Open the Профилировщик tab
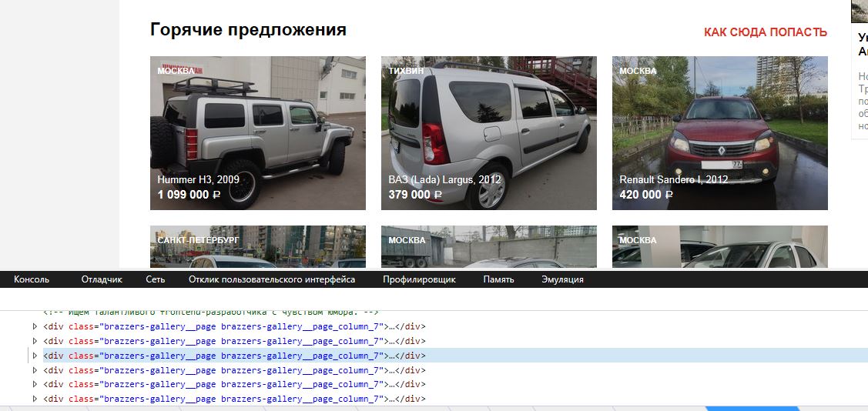Screen dimensions: 868x411 click(x=419, y=279)
